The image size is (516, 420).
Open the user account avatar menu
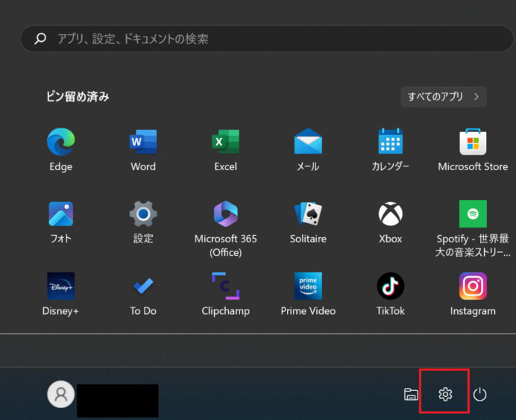point(61,394)
